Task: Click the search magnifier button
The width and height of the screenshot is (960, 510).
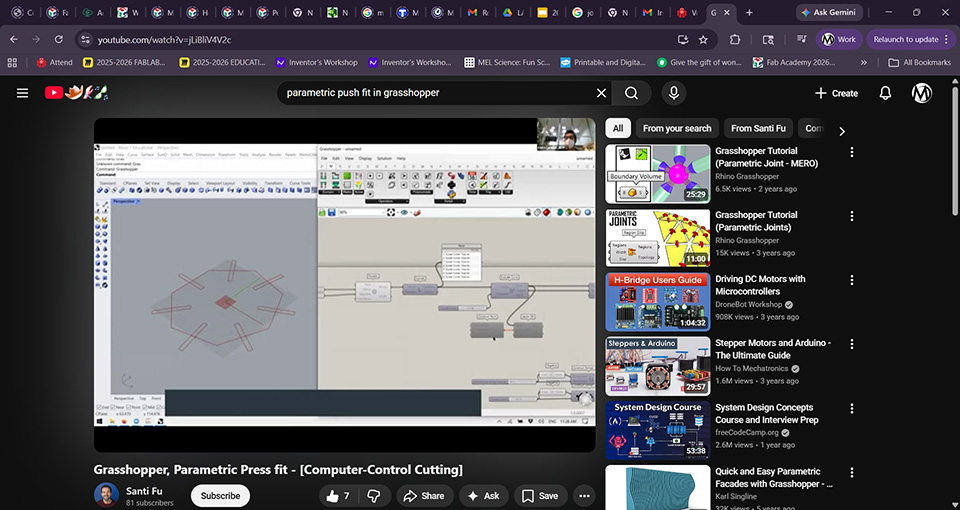Action: [631, 93]
